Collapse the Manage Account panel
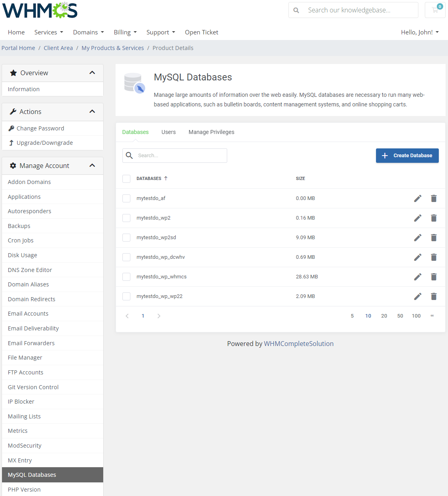 pos(92,166)
